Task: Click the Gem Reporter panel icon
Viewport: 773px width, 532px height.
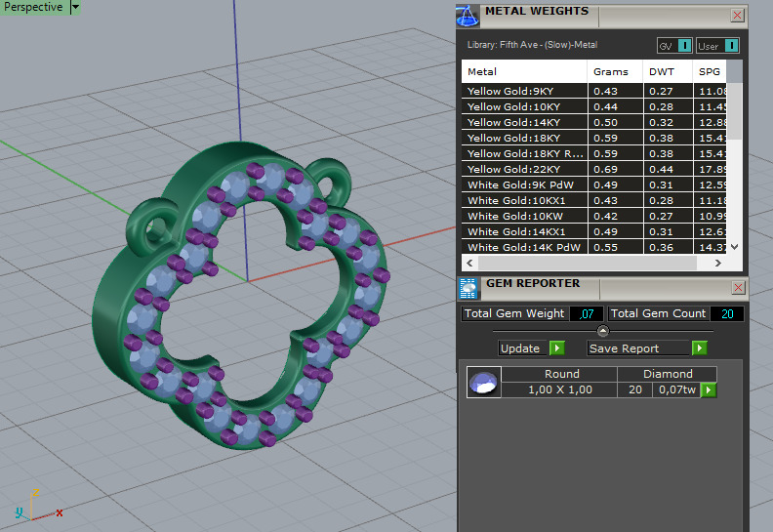Action: click(x=468, y=289)
